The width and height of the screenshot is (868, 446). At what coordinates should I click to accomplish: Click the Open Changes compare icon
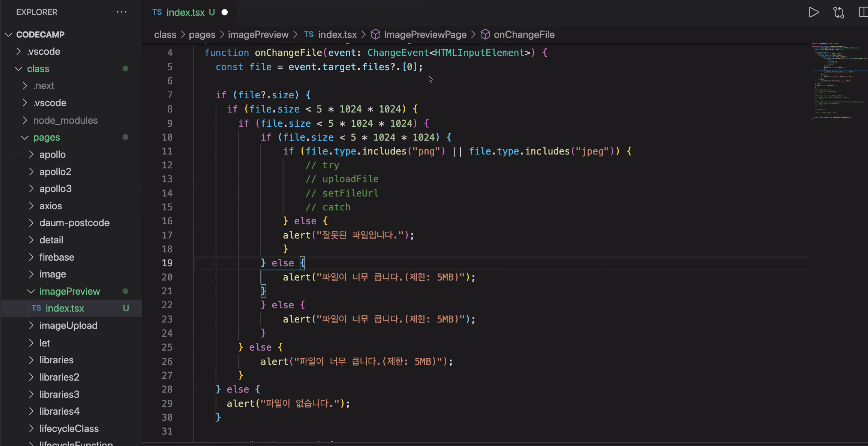[838, 12]
